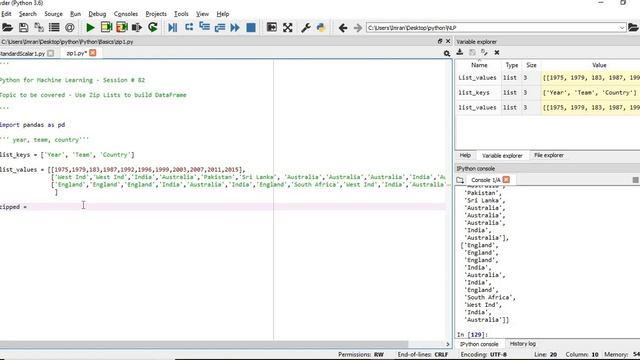Browse for a working directory folder
The image size is (640, 360).
point(633,28)
